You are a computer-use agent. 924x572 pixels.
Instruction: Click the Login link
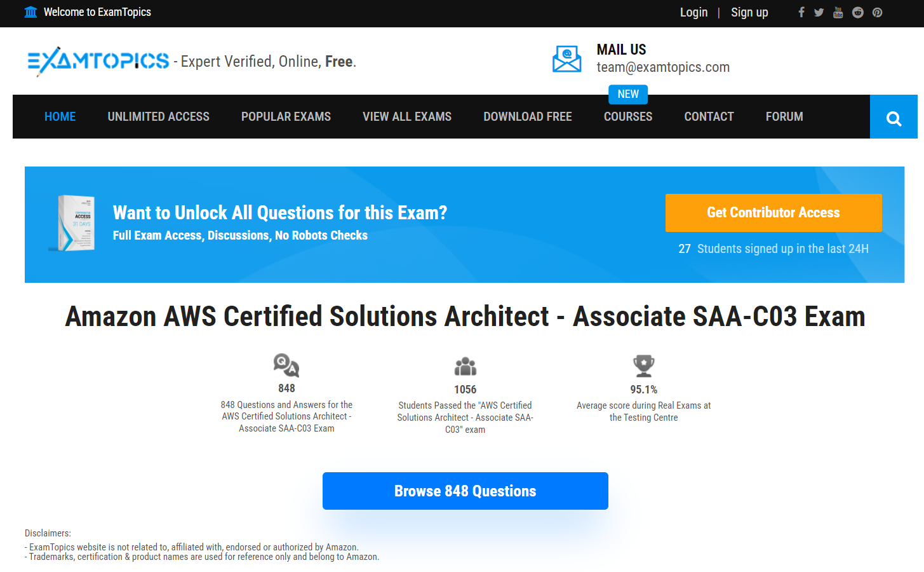click(693, 12)
